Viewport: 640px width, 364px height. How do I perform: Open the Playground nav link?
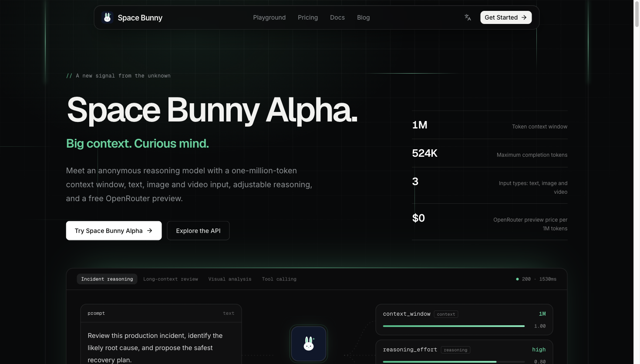pos(269,17)
